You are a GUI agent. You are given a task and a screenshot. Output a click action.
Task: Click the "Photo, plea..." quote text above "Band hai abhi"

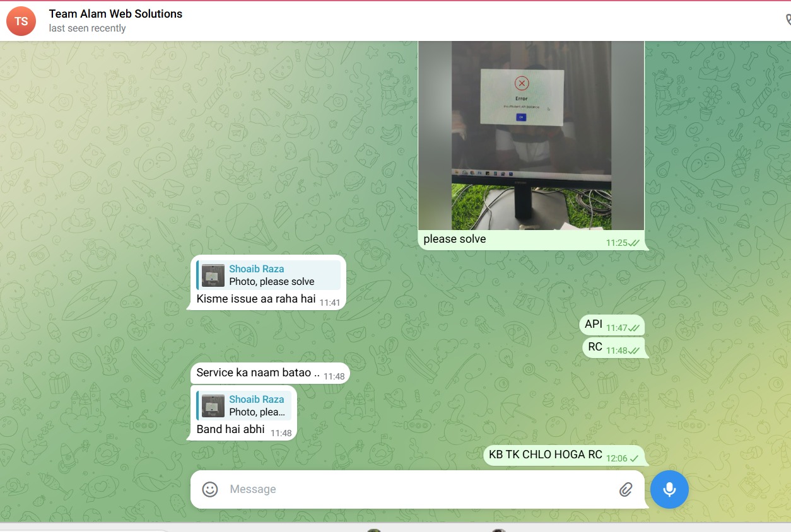[257, 412]
